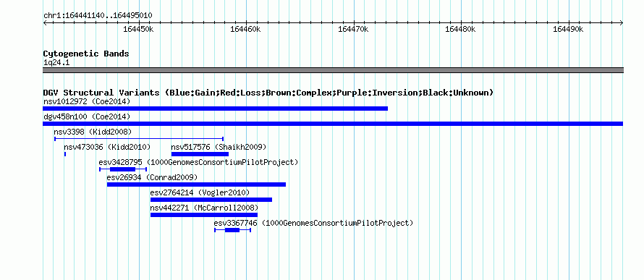
Task: Select the nsv442271 blue variant bar
Action: [204, 215]
